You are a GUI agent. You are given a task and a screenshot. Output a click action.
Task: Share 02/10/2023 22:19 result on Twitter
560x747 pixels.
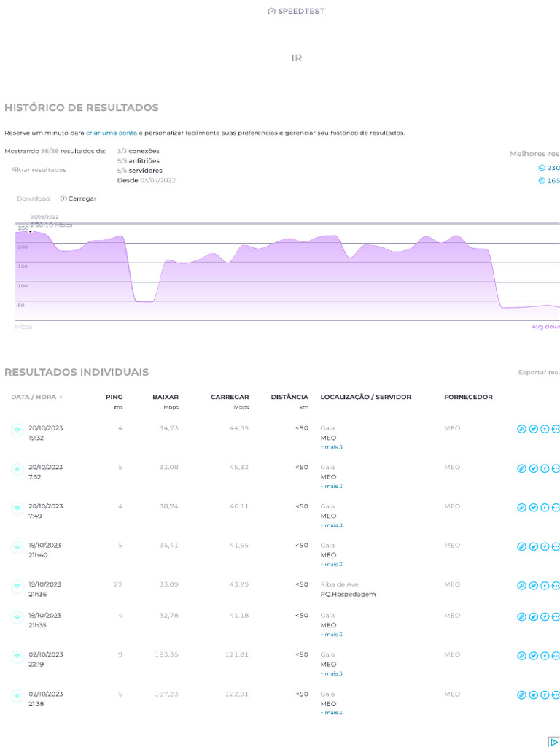pyautogui.click(x=533, y=656)
